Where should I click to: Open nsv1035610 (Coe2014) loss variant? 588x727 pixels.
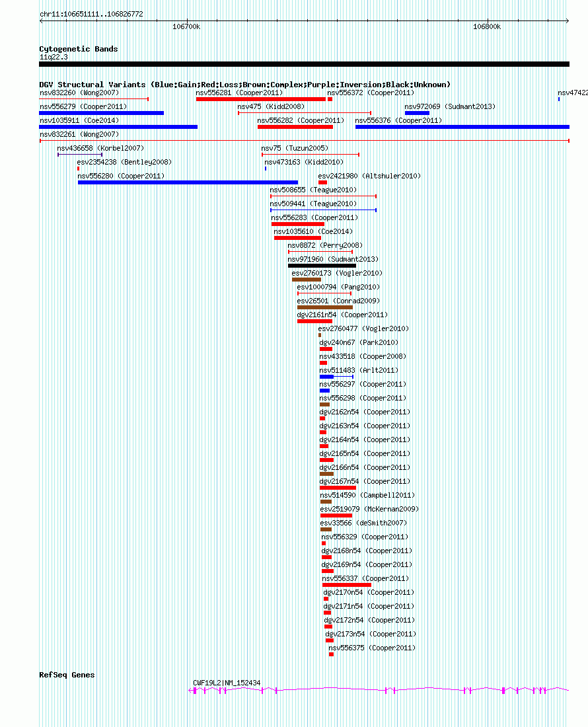tap(297, 239)
